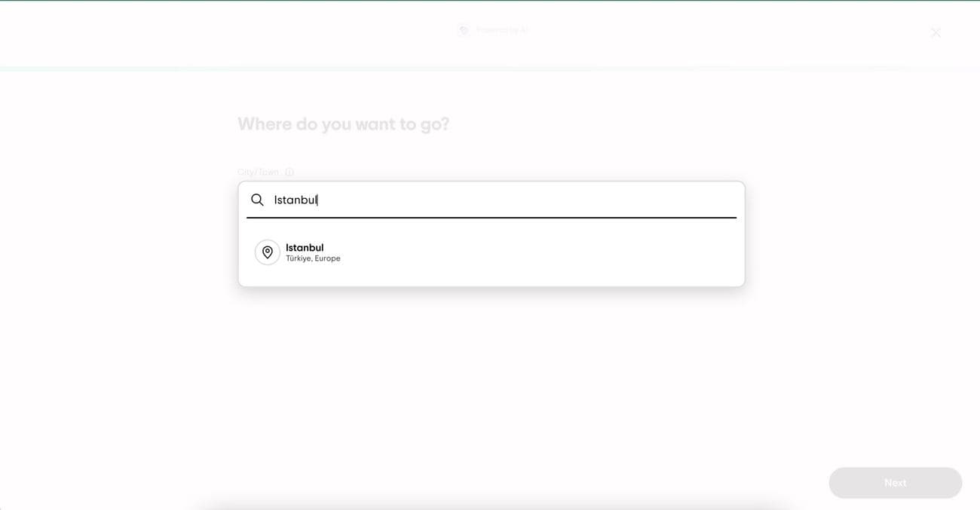980x510 pixels.
Task: Click the empty page area below the suggestion box
Action: pyautogui.click(x=490, y=377)
